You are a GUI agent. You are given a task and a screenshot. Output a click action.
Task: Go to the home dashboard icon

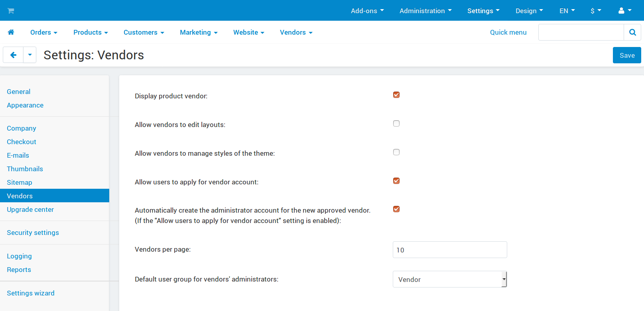coord(11,32)
